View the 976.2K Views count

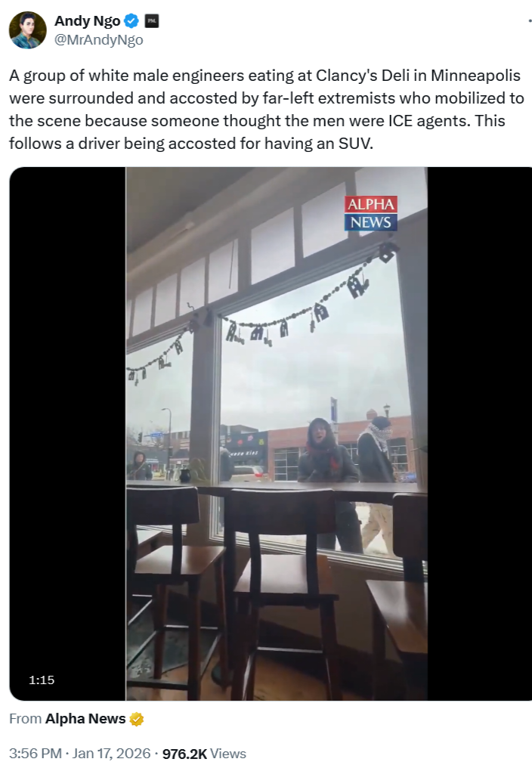[204, 754]
